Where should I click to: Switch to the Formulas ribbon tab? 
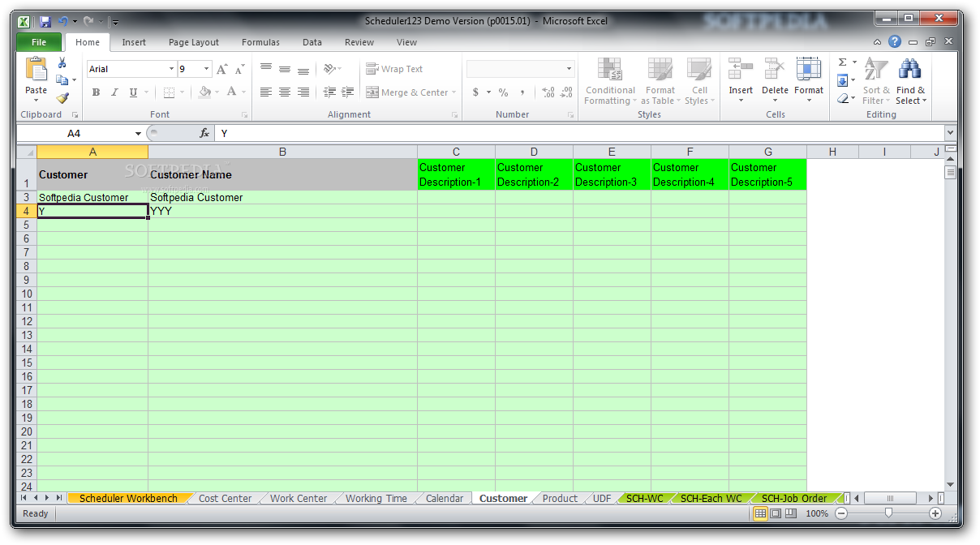[260, 42]
